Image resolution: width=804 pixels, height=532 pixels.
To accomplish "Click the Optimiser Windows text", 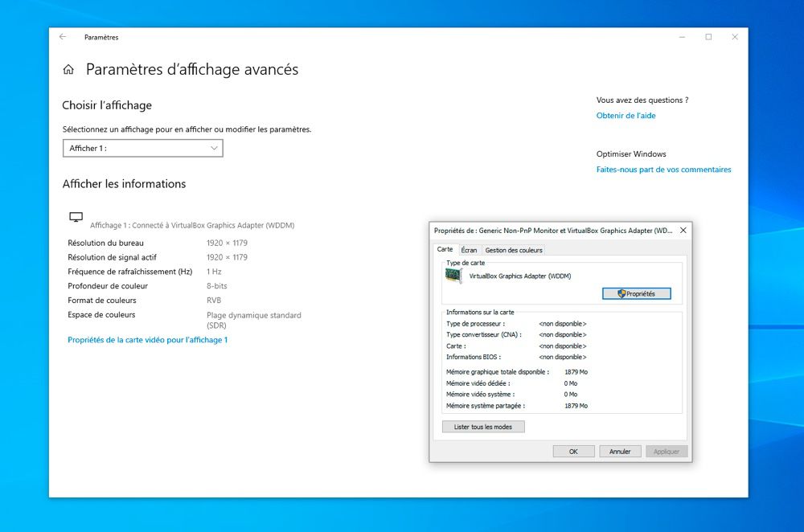I will tap(631, 154).
